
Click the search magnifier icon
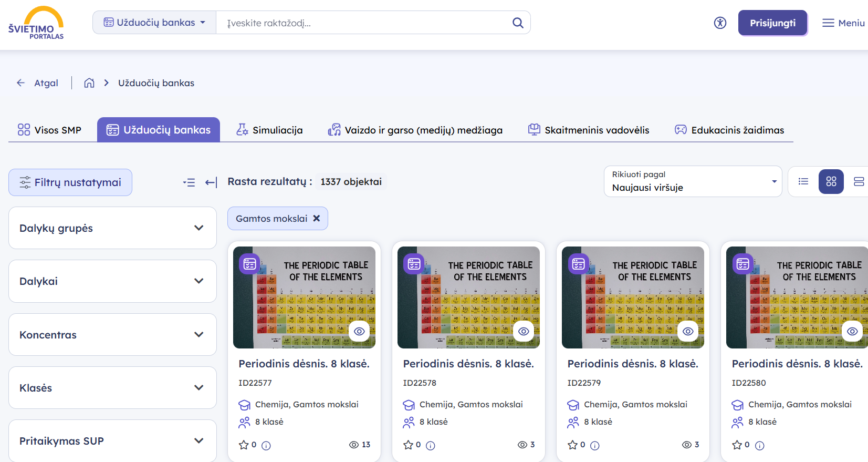coord(518,23)
